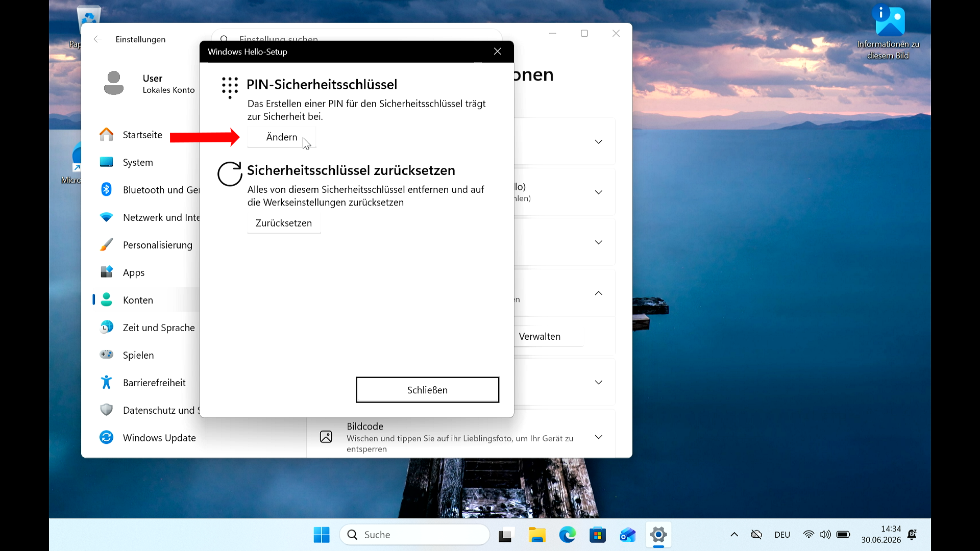Viewport: 980px width, 551px height.
Task: Click the Zeit und Sprache globe icon
Action: click(106, 327)
